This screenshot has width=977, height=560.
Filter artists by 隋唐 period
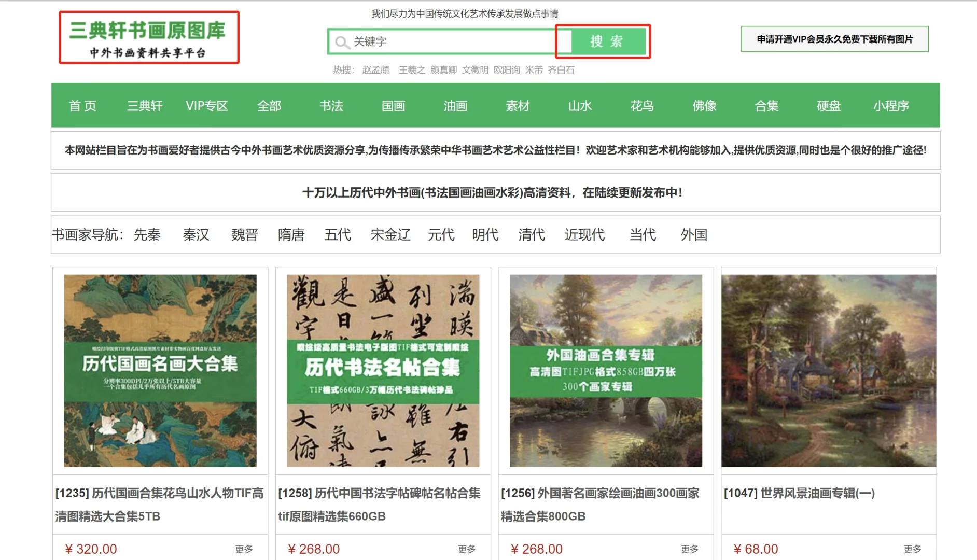291,235
